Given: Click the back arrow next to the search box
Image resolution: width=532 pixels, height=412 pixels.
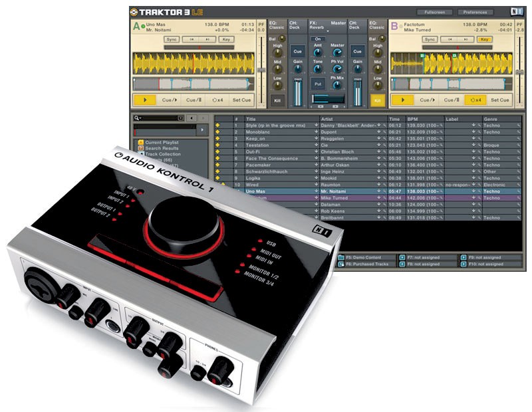Looking at the screenshot, I should [192, 118].
